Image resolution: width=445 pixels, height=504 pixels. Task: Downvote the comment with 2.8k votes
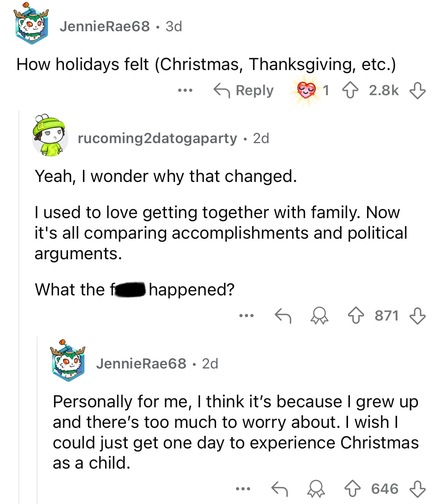[417, 91]
